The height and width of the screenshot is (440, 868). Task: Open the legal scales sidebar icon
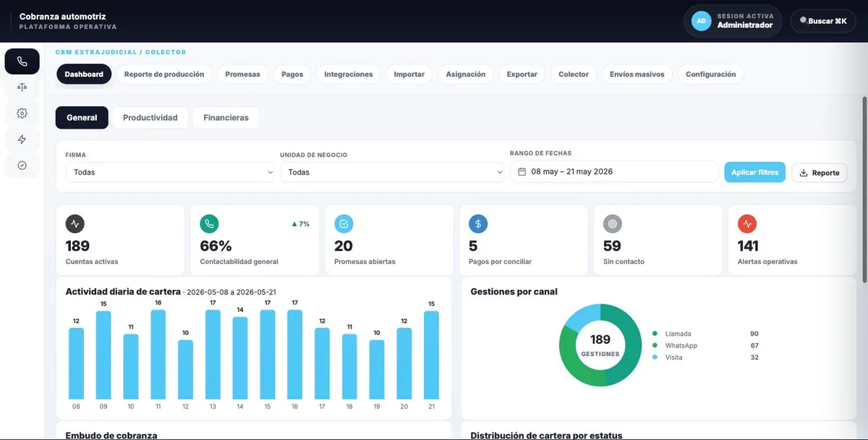22,88
